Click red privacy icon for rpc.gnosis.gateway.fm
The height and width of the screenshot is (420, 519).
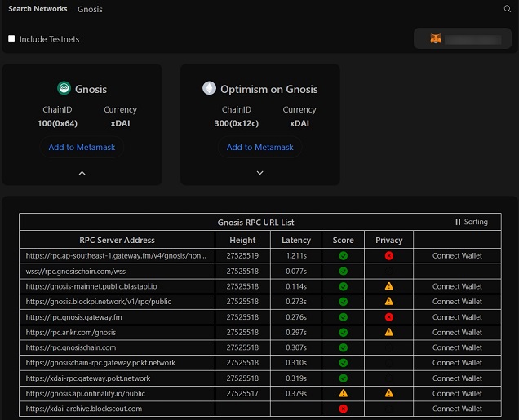pyautogui.click(x=389, y=316)
